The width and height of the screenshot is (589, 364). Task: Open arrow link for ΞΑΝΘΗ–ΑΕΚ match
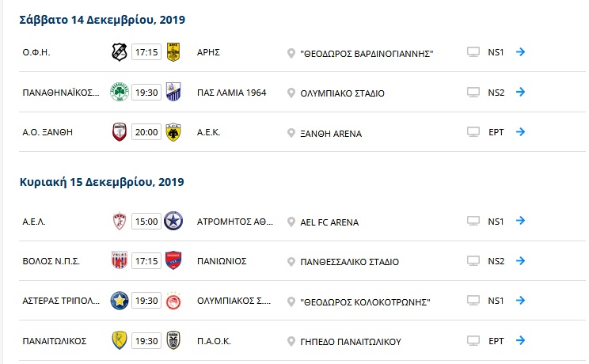(x=520, y=132)
